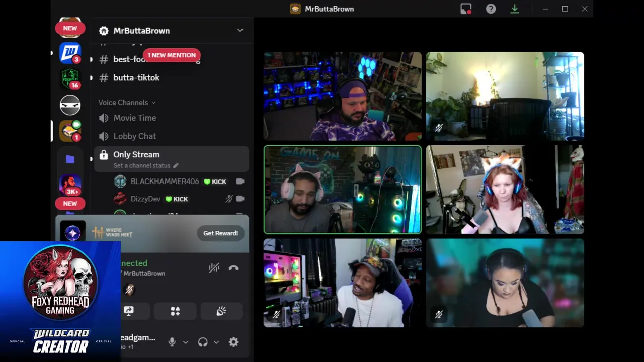Click the 1 NEW MENTION pill
The height and width of the screenshot is (362, 644).
(172, 55)
